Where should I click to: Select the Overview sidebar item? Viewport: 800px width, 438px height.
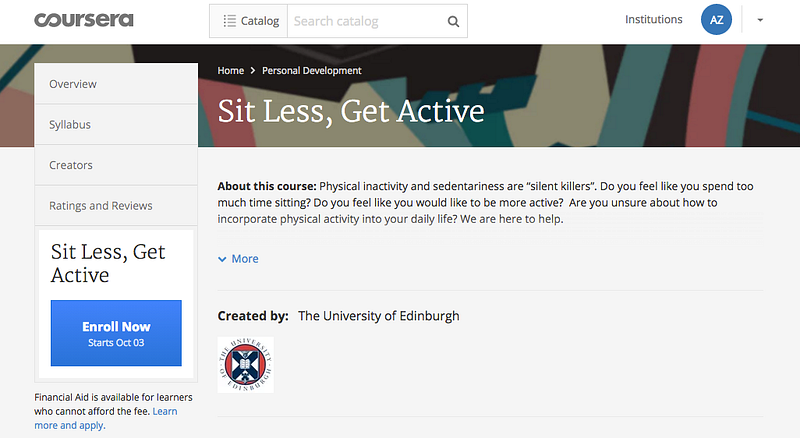tap(116, 84)
